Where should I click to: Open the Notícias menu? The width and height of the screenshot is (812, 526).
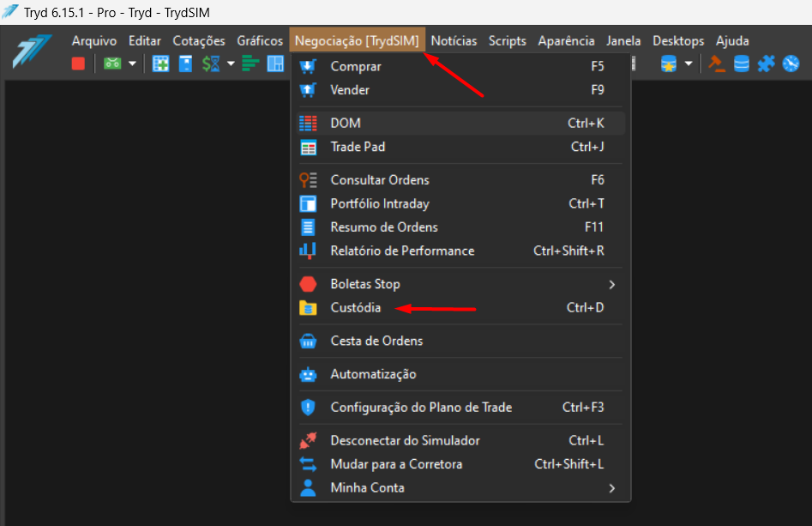click(x=454, y=41)
